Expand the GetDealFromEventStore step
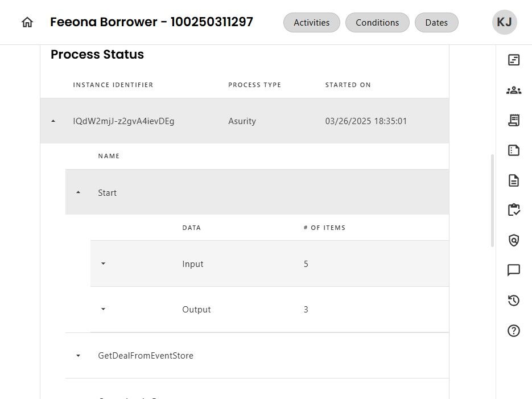This screenshot has height=399, width=532. [79, 356]
